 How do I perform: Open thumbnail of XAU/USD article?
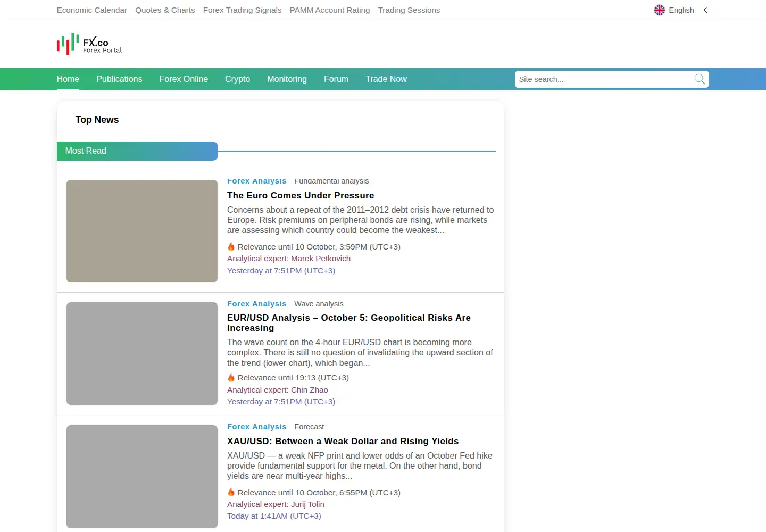pyautogui.click(x=142, y=476)
